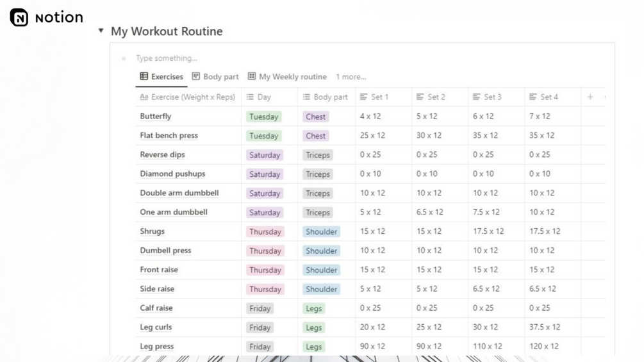Open the Butterfly exercise page
Screen dimensions: 644x362
click(x=156, y=116)
